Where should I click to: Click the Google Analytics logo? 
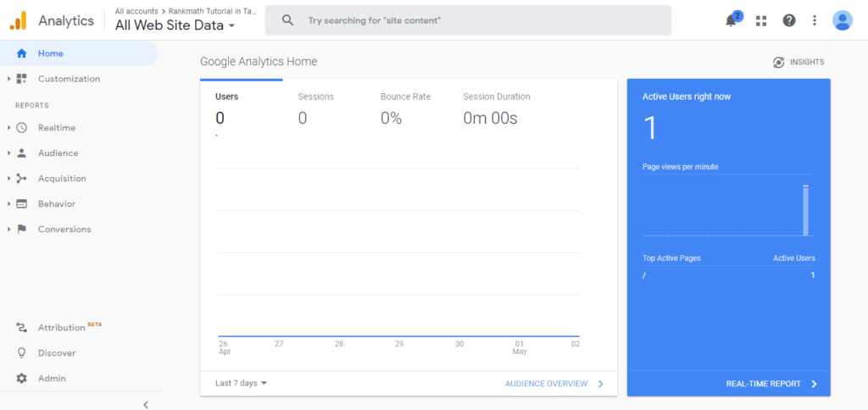pos(18,21)
